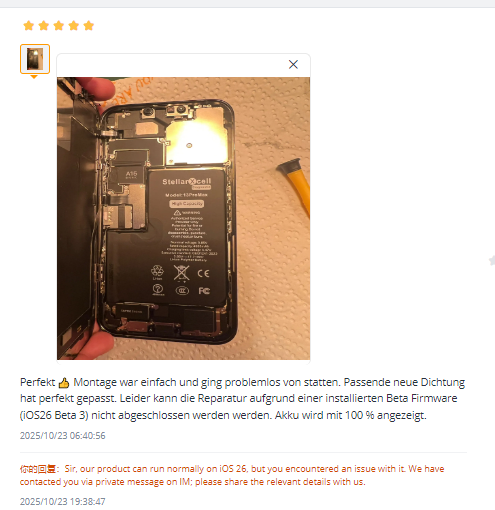Click the thumbs-up emoji after Perfekt
The image size is (495, 510).
(x=64, y=383)
